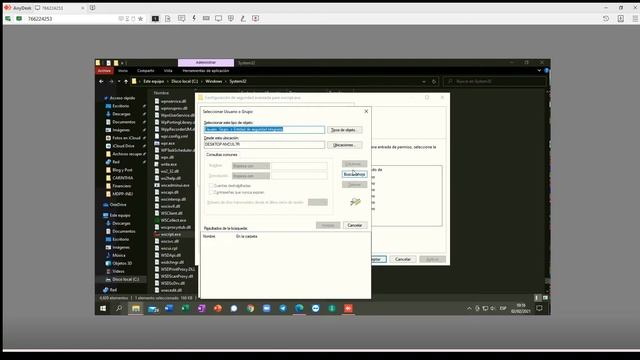Open Microsoft Edge from the taskbar

pos(299,309)
